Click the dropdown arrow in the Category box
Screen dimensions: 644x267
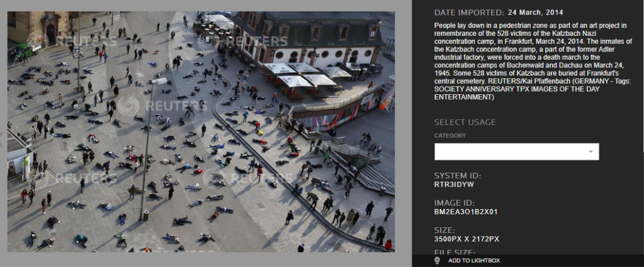point(591,152)
